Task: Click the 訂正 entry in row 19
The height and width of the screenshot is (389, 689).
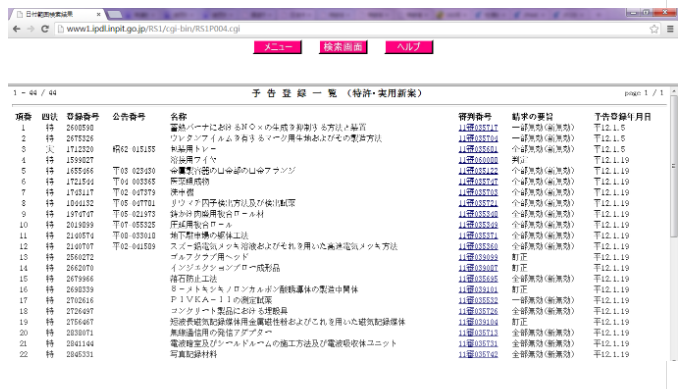Action: (520, 322)
